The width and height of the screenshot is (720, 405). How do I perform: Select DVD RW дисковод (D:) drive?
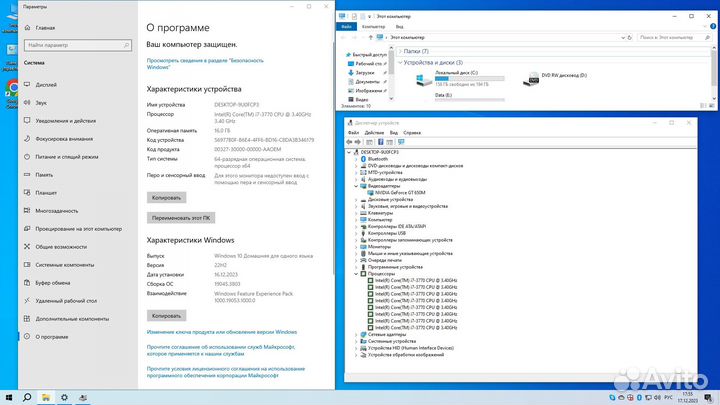pos(556,79)
